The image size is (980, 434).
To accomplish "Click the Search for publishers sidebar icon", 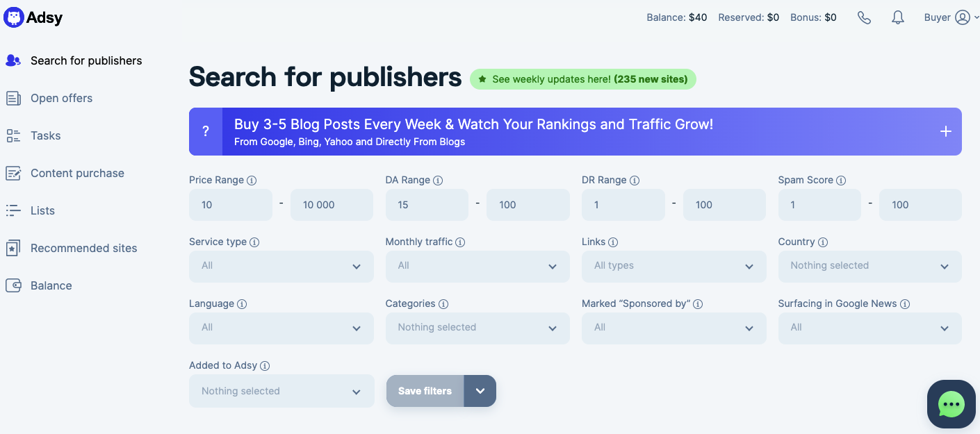I will [13, 60].
